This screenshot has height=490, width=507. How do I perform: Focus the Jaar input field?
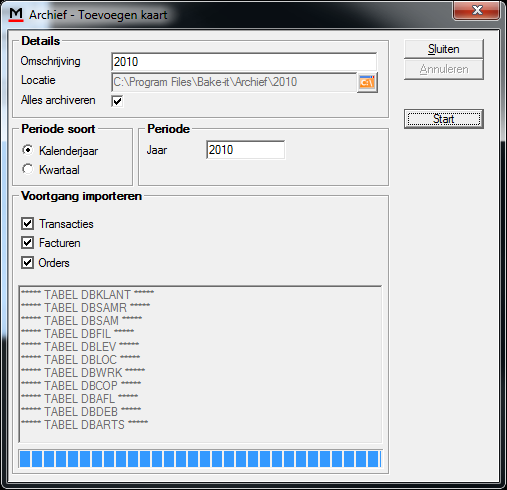click(x=245, y=150)
